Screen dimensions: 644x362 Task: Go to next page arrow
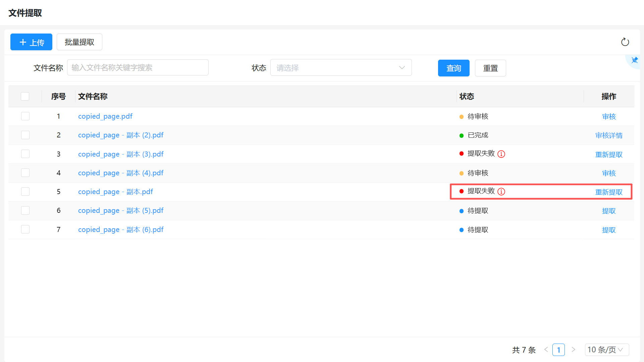pyautogui.click(x=574, y=350)
